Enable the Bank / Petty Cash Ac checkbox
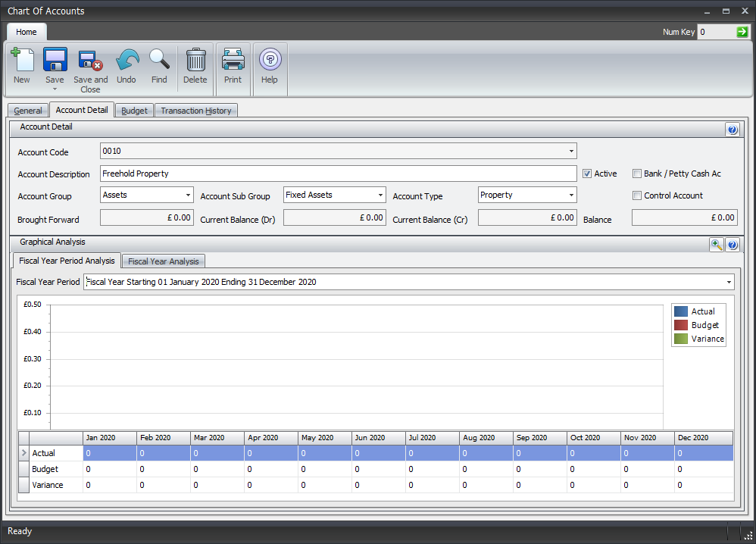Screen dimensions: 756x544 [637, 174]
